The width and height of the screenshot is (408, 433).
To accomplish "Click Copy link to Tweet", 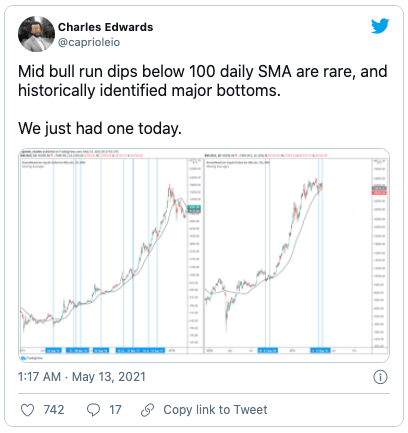I will (215, 410).
